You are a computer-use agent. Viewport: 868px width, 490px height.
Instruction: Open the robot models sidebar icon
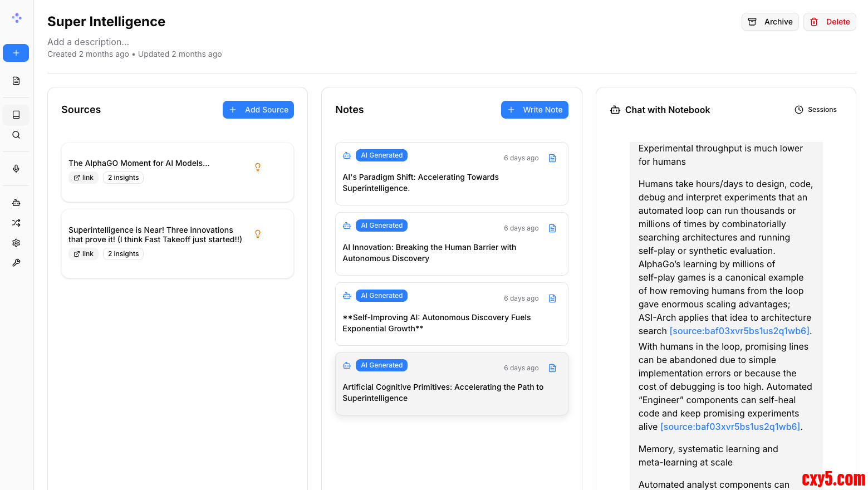[16, 203]
